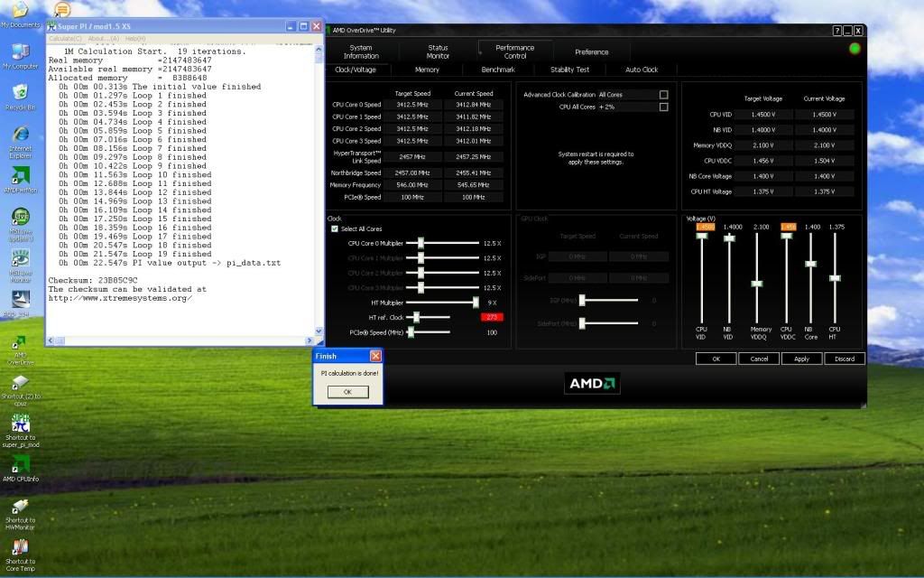This screenshot has height=578, width=924.
Task: Switch to the System Information tab
Action: click(x=361, y=51)
